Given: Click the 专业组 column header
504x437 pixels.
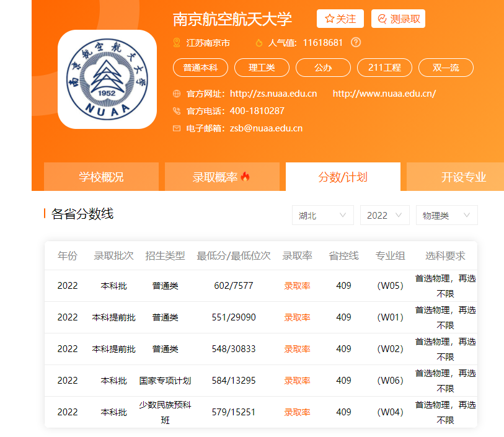Looking at the screenshot, I should 390,256.
